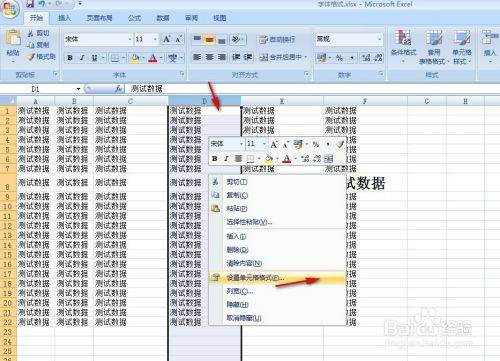The height and width of the screenshot is (361, 500).
Task: Click the Copy icon in the ribbon
Action: tap(31, 45)
